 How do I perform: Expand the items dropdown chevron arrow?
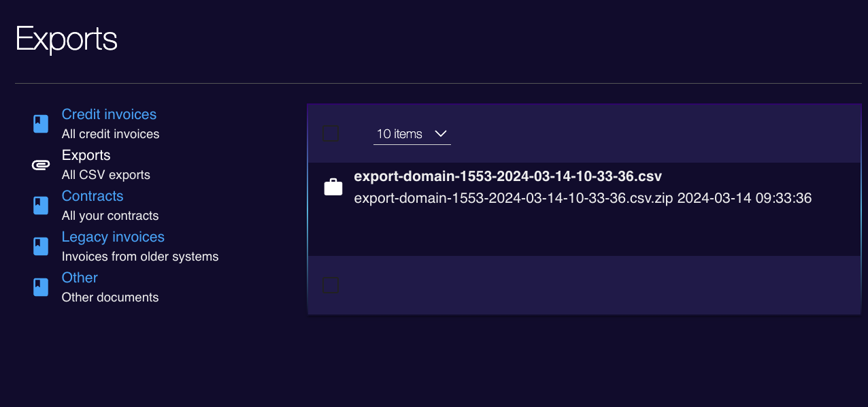point(440,133)
